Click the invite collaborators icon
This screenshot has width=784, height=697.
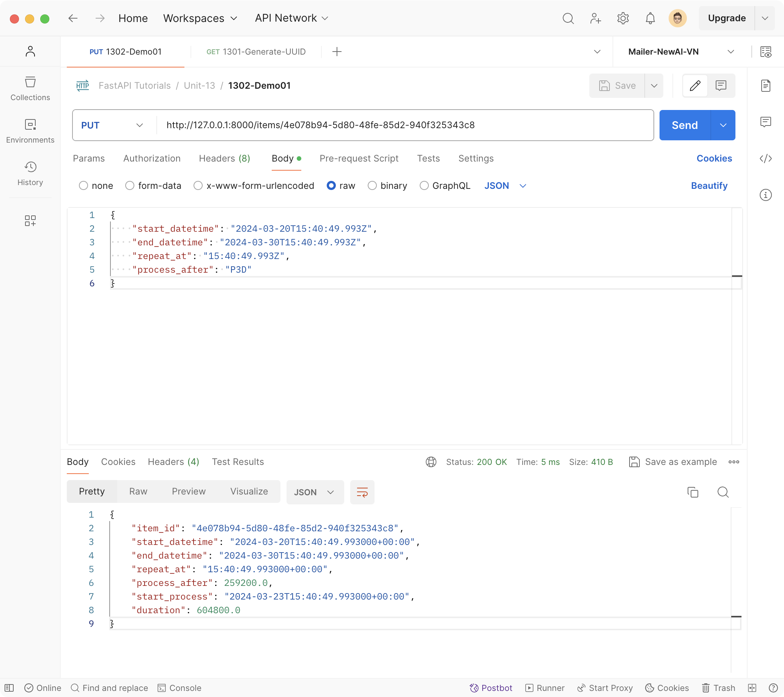pos(595,18)
